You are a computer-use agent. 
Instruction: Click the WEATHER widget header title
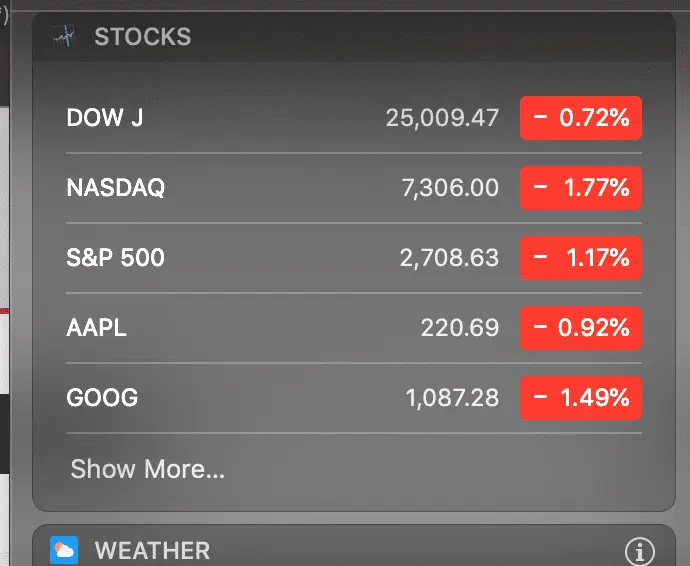(x=152, y=550)
